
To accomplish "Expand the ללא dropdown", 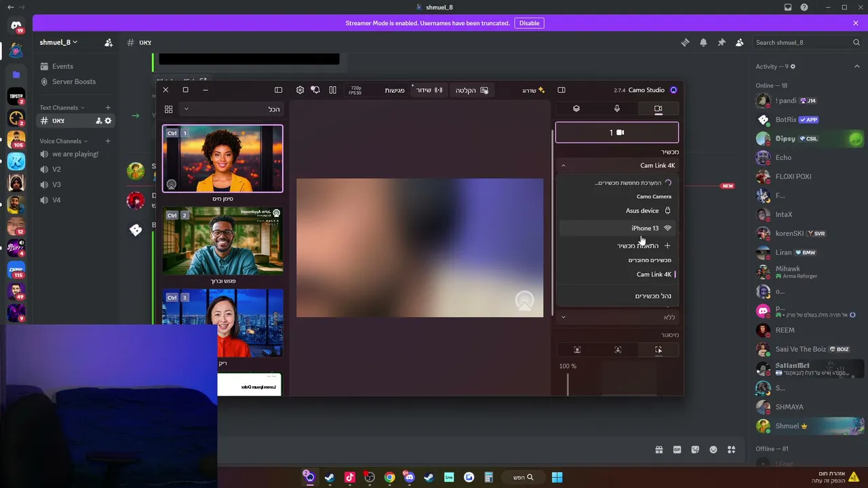I will pyautogui.click(x=617, y=317).
